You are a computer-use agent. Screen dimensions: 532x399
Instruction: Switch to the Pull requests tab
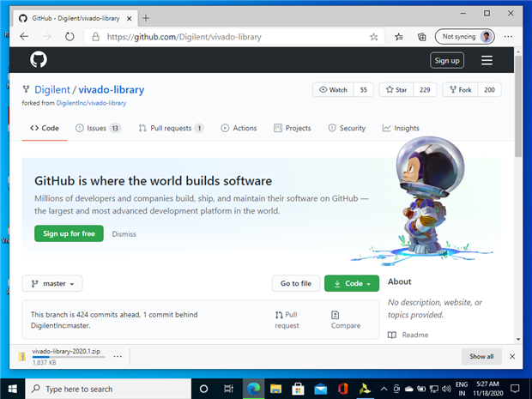pos(171,128)
